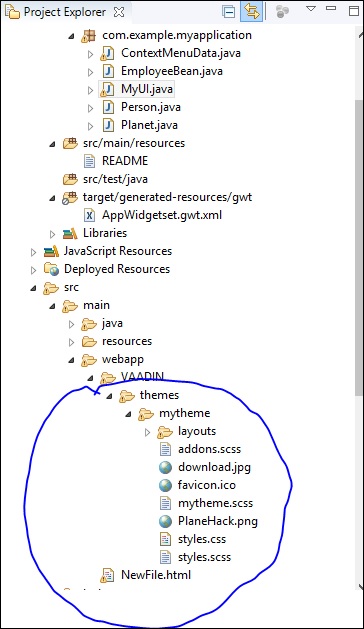This screenshot has width=364, height=629.
Task: Expand the resources folder under main
Action: point(71,342)
